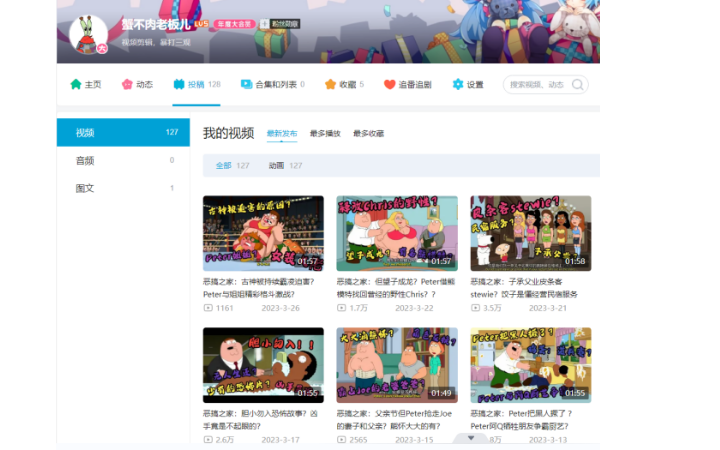720x450 pixels.
Task: Open thumbnail of Peter in kitchen
Action: (531, 365)
